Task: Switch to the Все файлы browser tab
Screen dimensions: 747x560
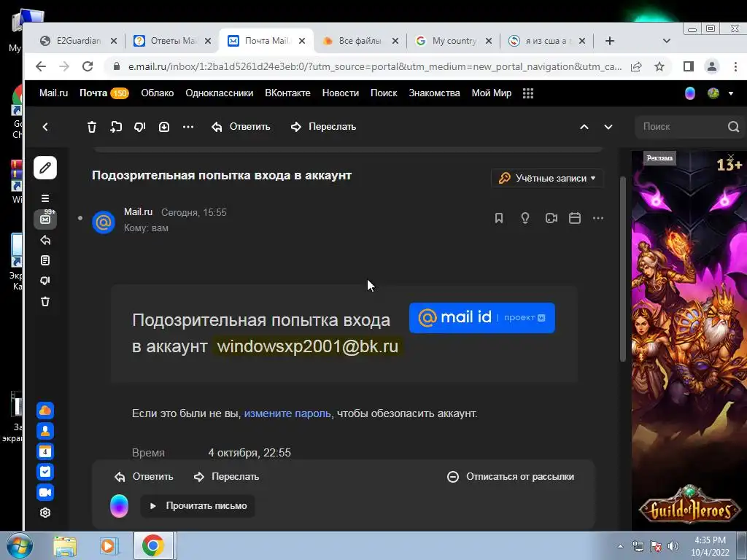Action: [x=360, y=41]
